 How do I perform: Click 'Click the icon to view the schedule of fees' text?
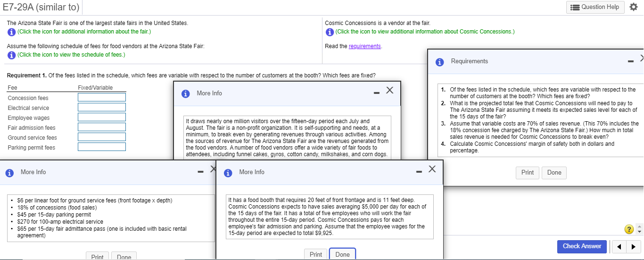pos(71,55)
